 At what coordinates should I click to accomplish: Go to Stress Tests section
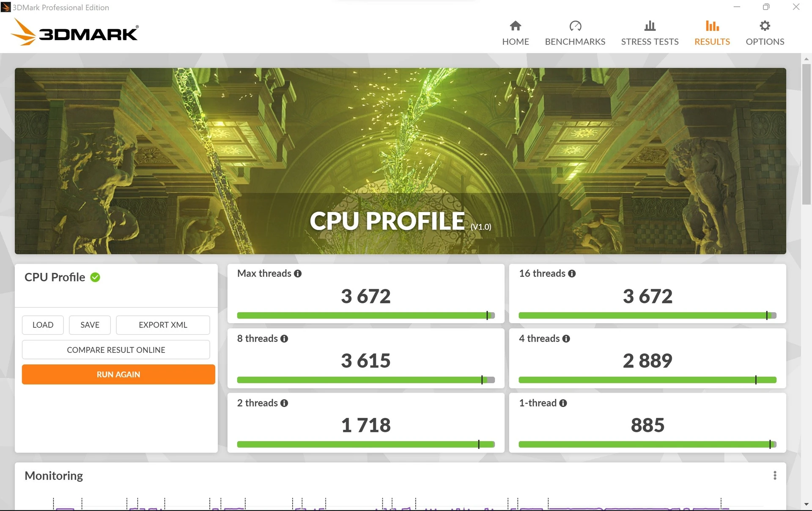[x=650, y=33]
